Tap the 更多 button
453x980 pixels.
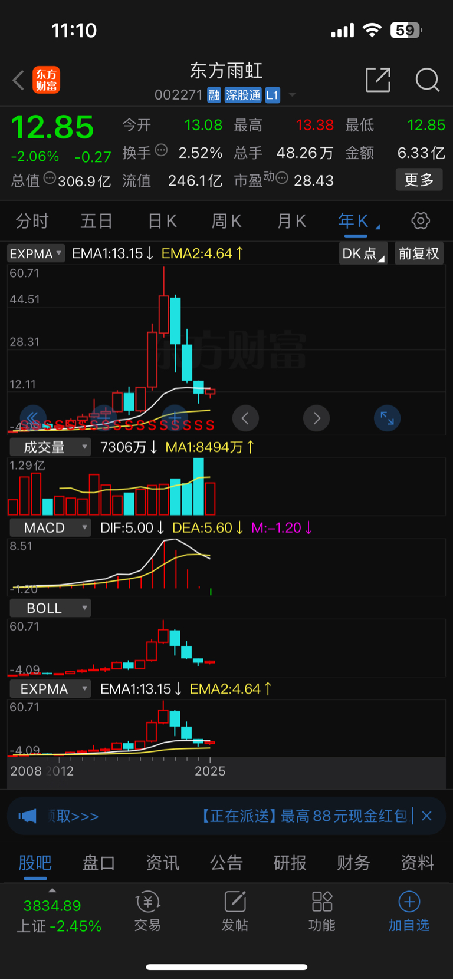tap(419, 180)
